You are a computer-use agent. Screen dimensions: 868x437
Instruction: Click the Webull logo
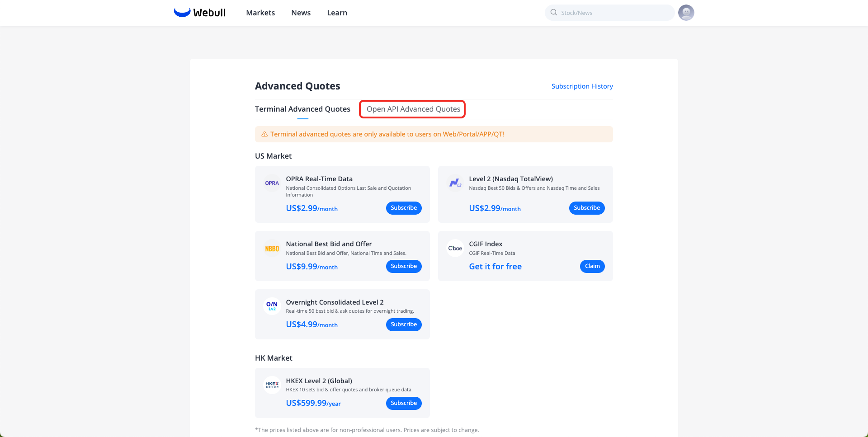(x=200, y=13)
